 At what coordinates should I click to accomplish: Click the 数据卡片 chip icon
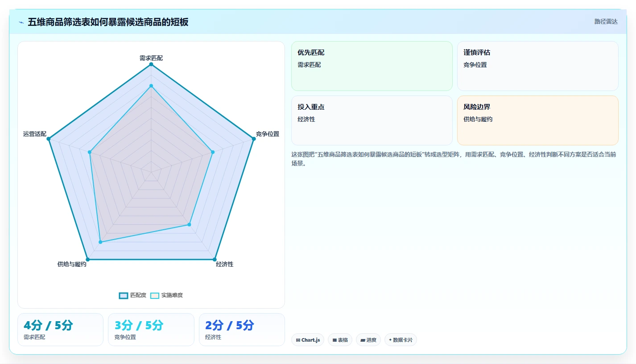(x=390, y=340)
